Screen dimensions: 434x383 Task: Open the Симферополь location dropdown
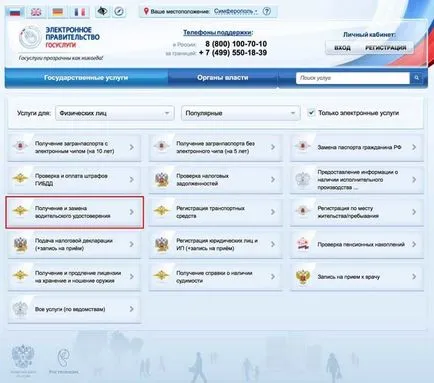[236, 11]
